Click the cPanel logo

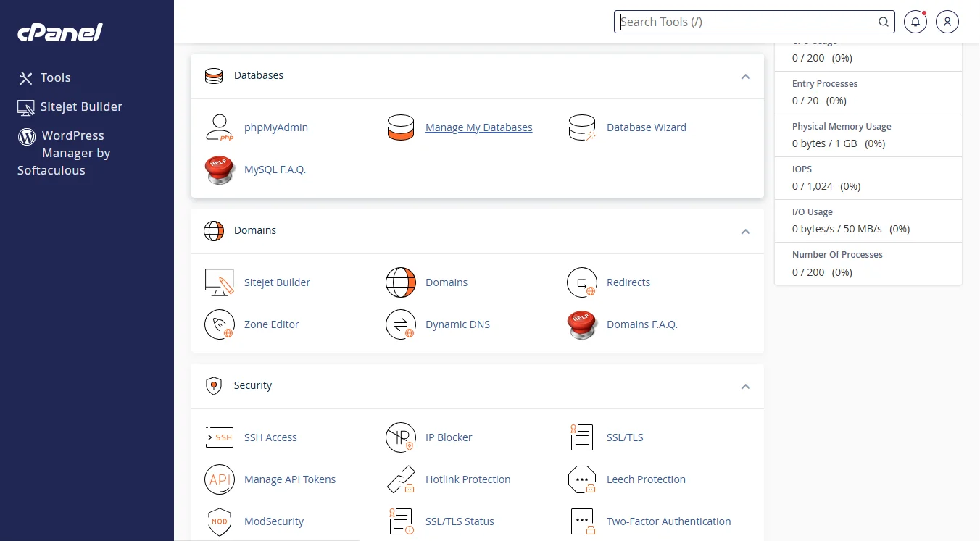[60, 32]
